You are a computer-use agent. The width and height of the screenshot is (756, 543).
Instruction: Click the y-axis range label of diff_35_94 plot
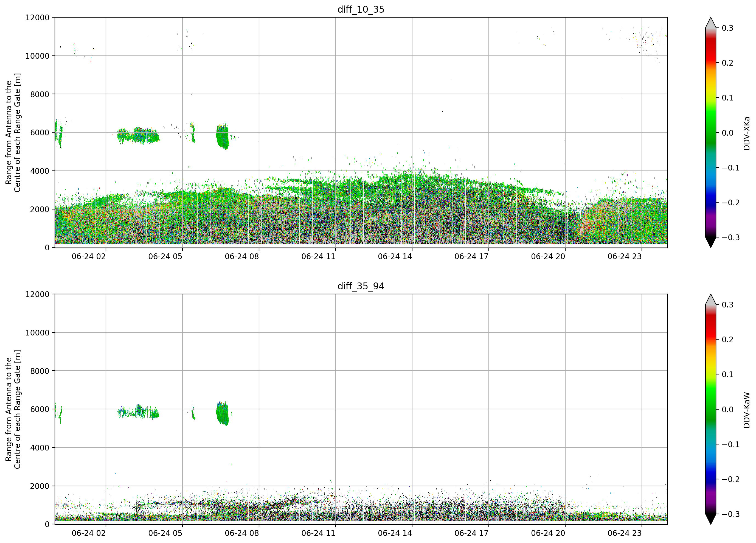13,409
